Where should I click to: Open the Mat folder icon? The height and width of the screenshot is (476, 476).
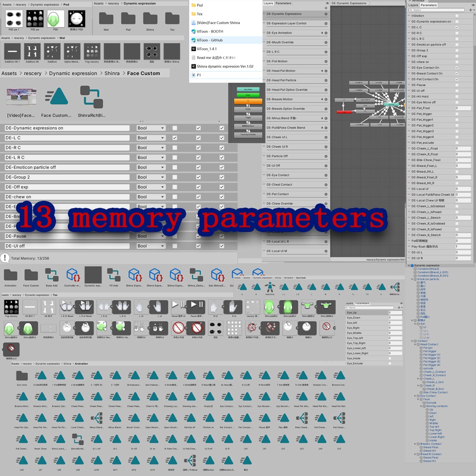pyautogui.click(x=106, y=19)
